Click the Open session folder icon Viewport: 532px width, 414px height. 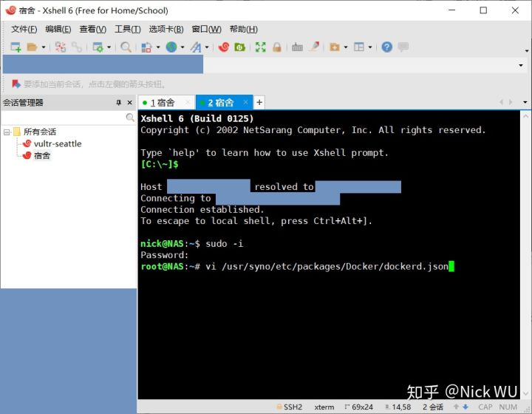pyautogui.click(x=32, y=47)
